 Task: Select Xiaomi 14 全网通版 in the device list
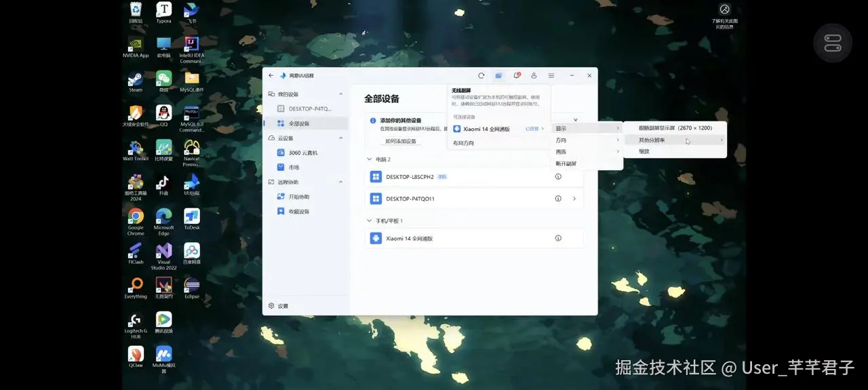[474, 239]
